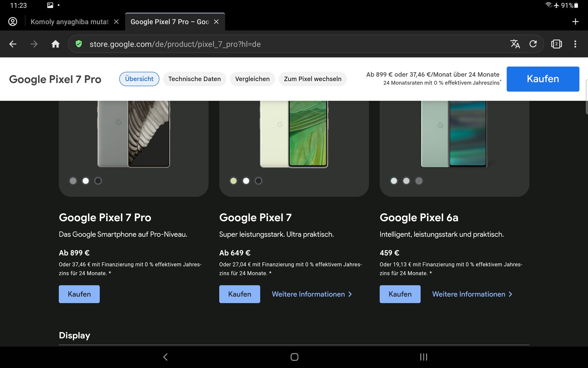Click the Pixel 7 phone image
The height and width of the screenshot is (368, 588).
click(x=294, y=134)
